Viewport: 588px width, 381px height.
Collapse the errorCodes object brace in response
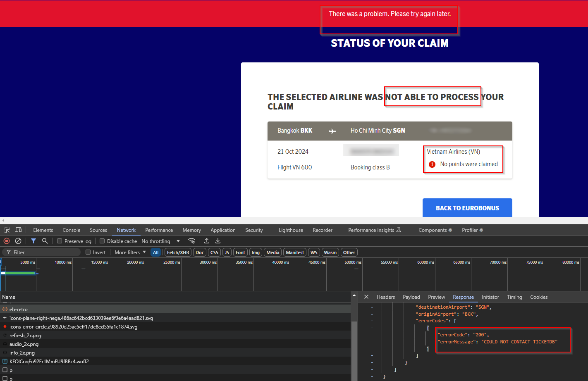click(428, 328)
